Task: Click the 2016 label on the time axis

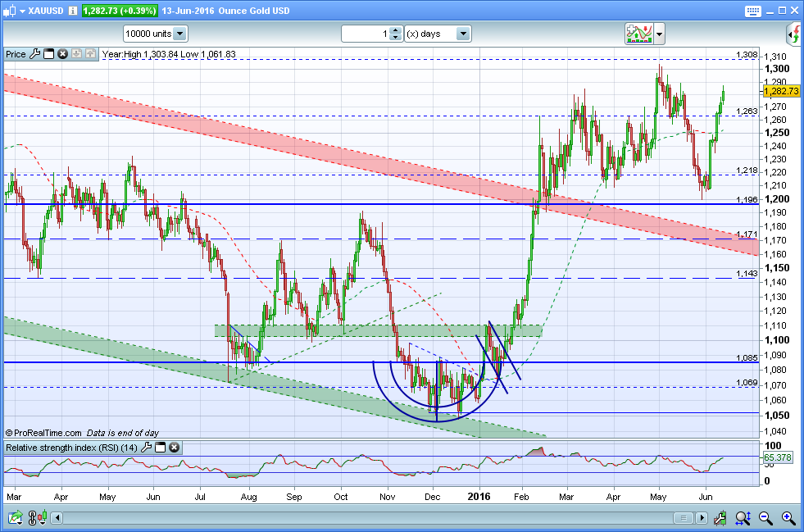Action: tap(479, 497)
